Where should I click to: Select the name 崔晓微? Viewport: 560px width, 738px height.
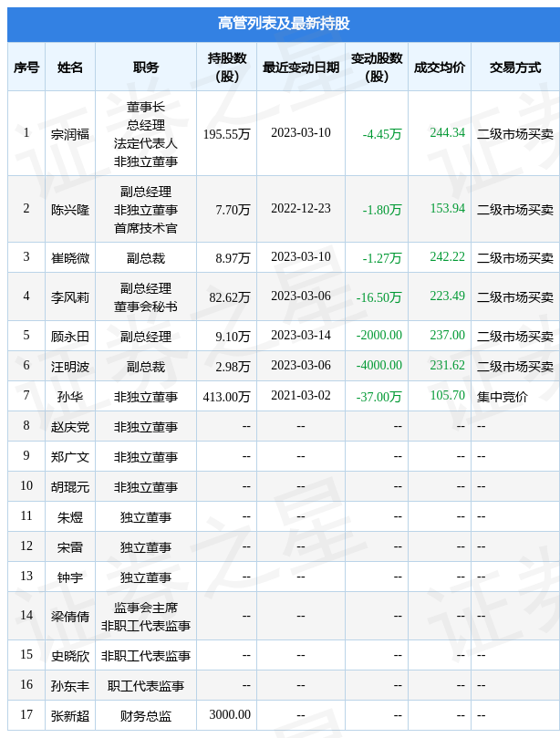[x=70, y=258]
